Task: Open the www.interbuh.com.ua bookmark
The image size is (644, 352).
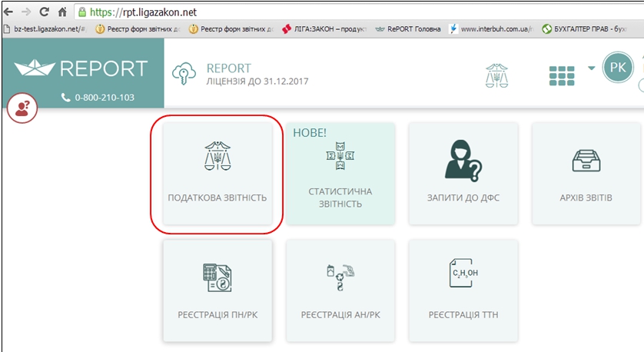Action: tap(491, 29)
